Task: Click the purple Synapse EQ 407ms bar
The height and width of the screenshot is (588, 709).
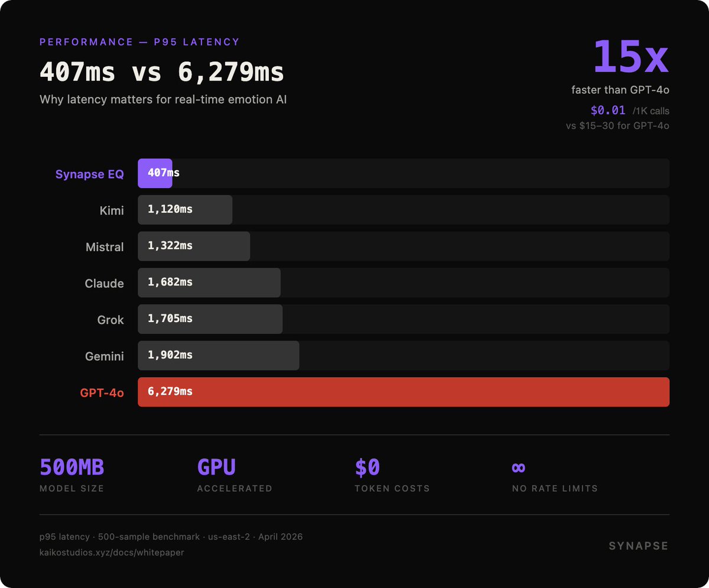Action: (x=155, y=173)
